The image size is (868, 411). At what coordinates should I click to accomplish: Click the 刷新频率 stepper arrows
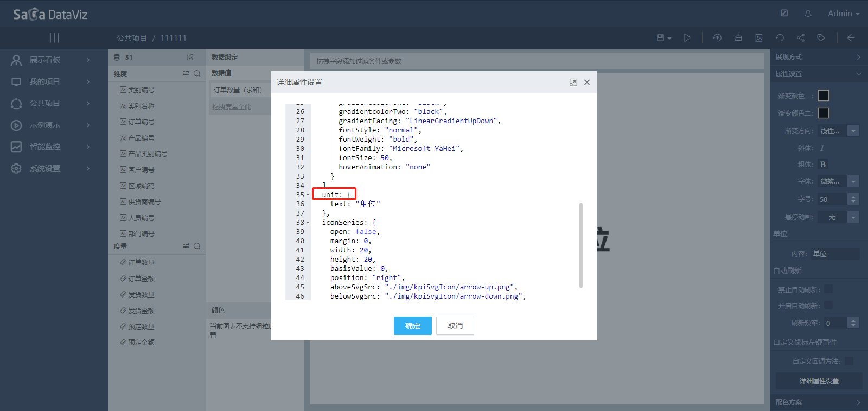853,323
